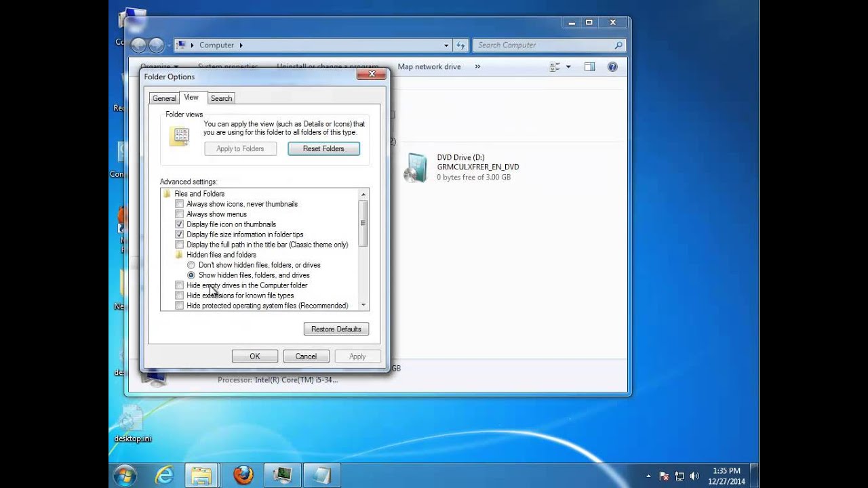
Task: Click the Folder views icon
Action: click(180, 136)
